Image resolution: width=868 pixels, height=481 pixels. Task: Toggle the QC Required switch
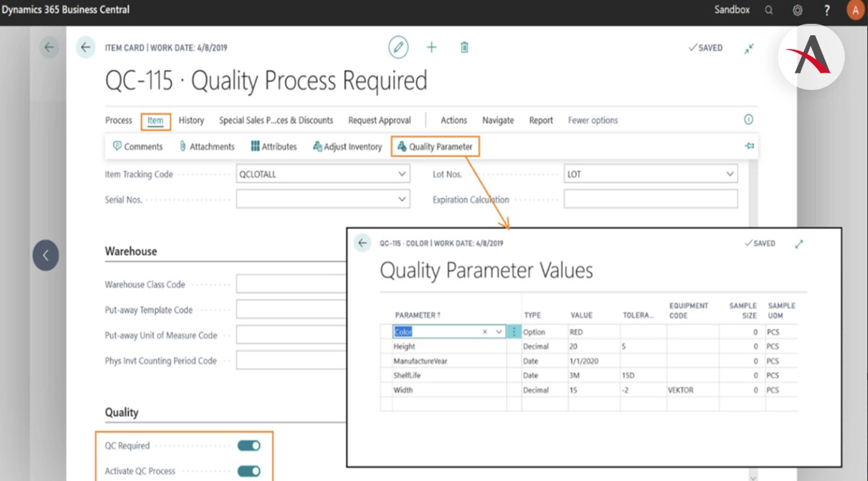(x=249, y=446)
